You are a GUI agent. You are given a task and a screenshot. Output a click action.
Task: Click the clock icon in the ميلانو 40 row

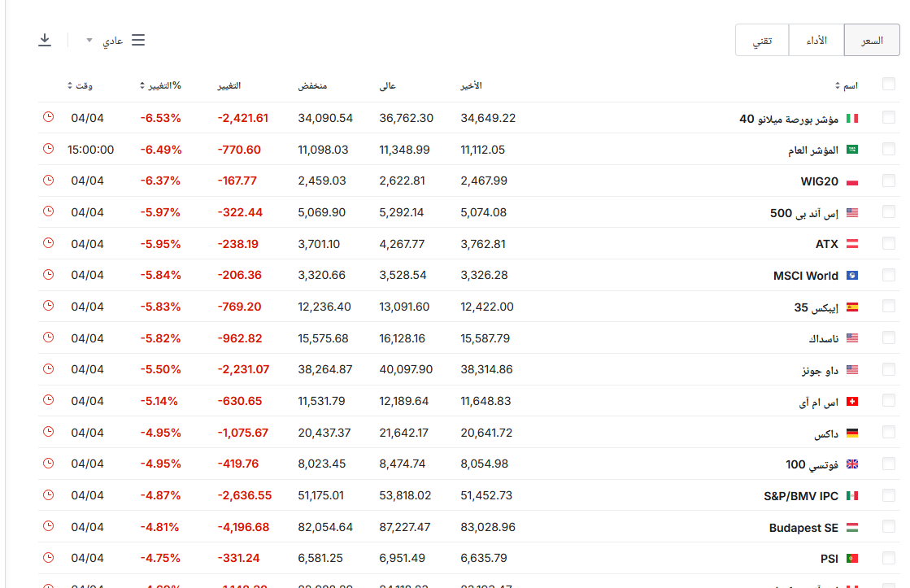(x=48, y=117)
